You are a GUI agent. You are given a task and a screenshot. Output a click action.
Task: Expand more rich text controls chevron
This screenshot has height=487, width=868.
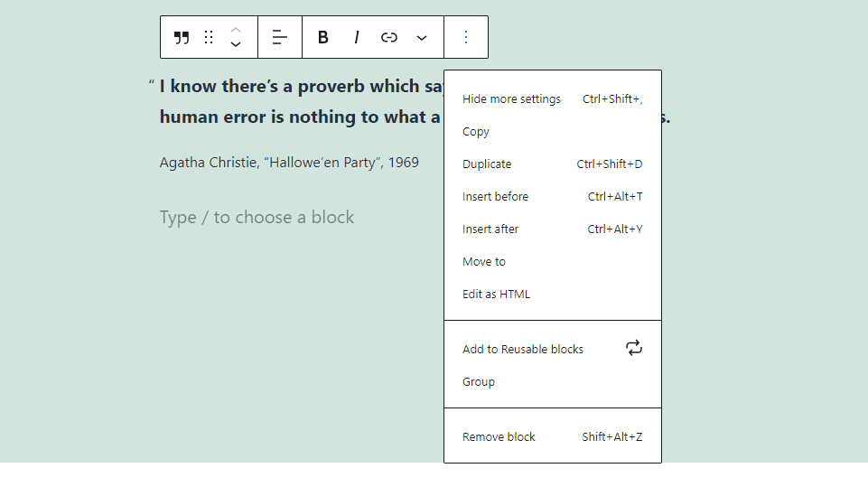[422, 37]
